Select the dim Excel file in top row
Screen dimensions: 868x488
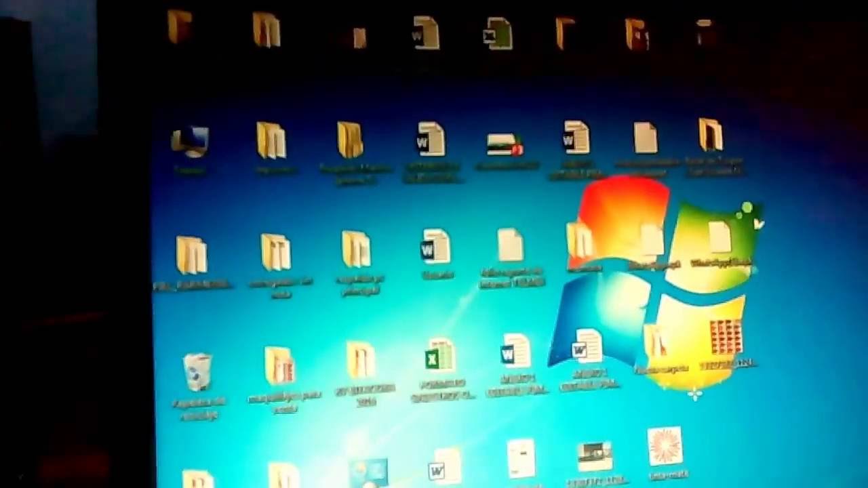(x=498, y=34)
